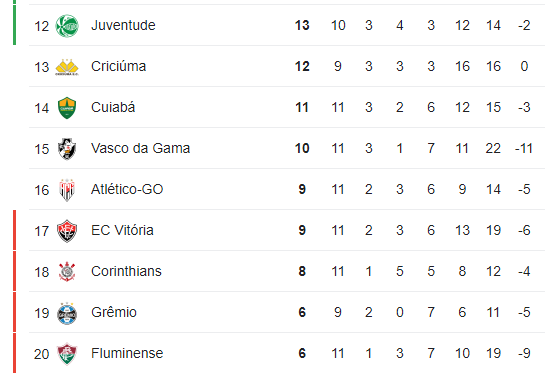Click the Corinthians club crest
Viewport: 545px width, 373px height.
click(x=67, y=272)
